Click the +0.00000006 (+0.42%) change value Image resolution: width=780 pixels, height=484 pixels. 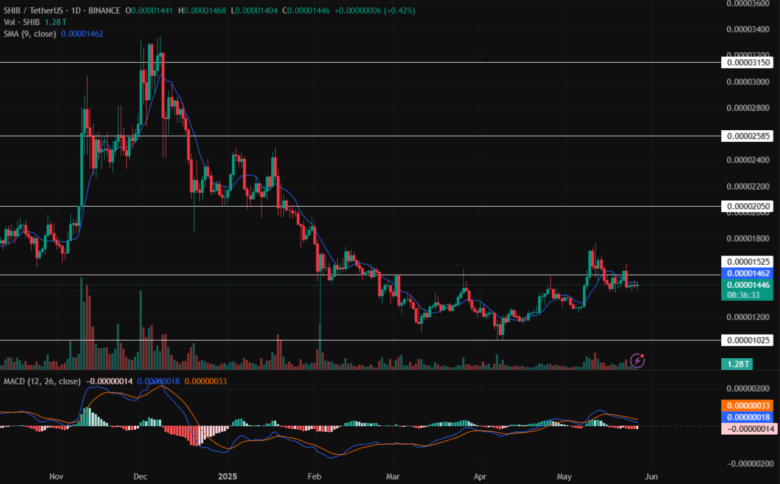point(375,10)
